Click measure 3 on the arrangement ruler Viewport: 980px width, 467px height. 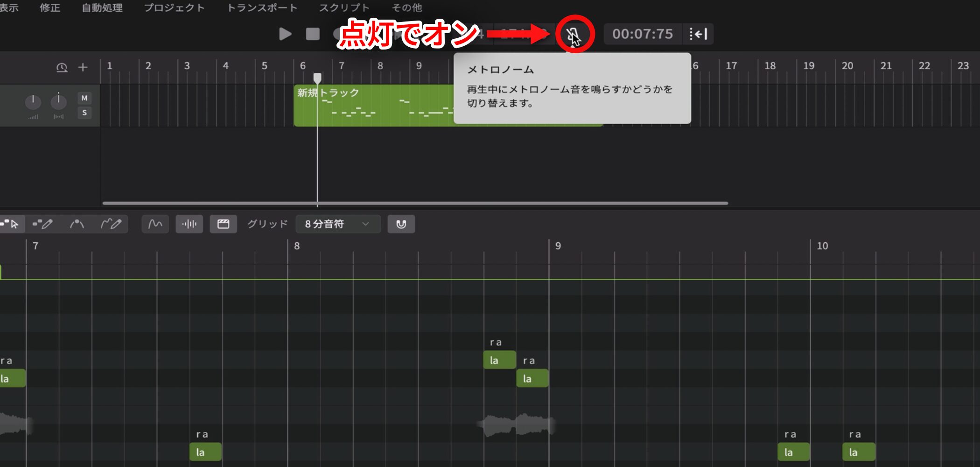coord(187,66)
